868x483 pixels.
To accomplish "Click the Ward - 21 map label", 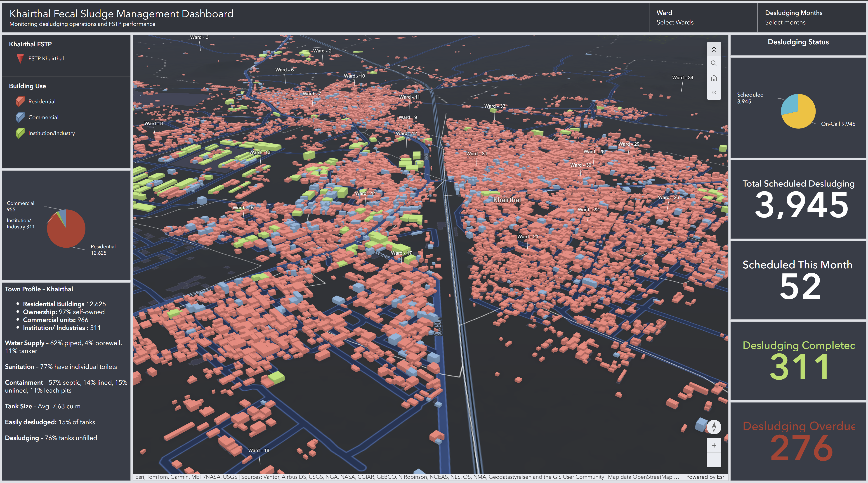I will [528, 237].
